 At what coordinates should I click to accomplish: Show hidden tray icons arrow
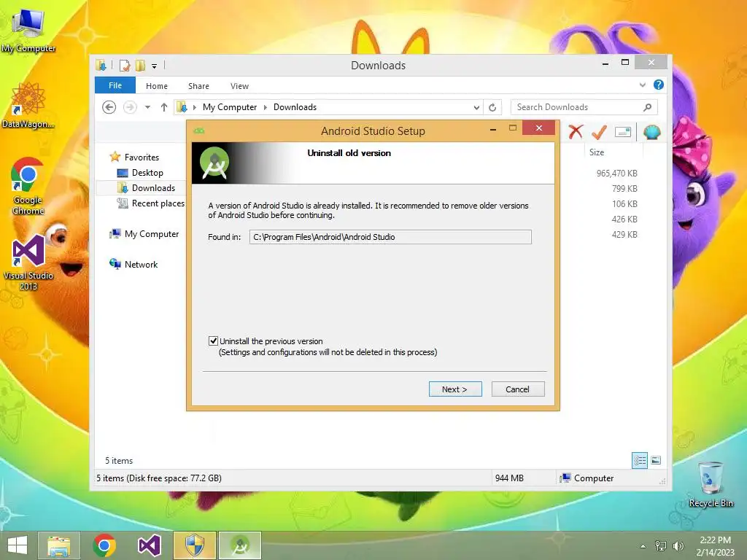[643, 546]
